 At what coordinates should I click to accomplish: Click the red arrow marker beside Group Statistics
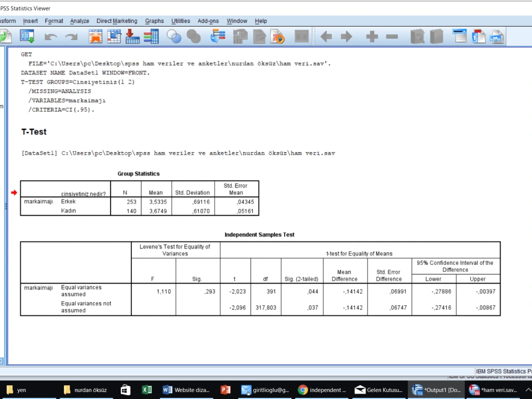pos(14,193)
